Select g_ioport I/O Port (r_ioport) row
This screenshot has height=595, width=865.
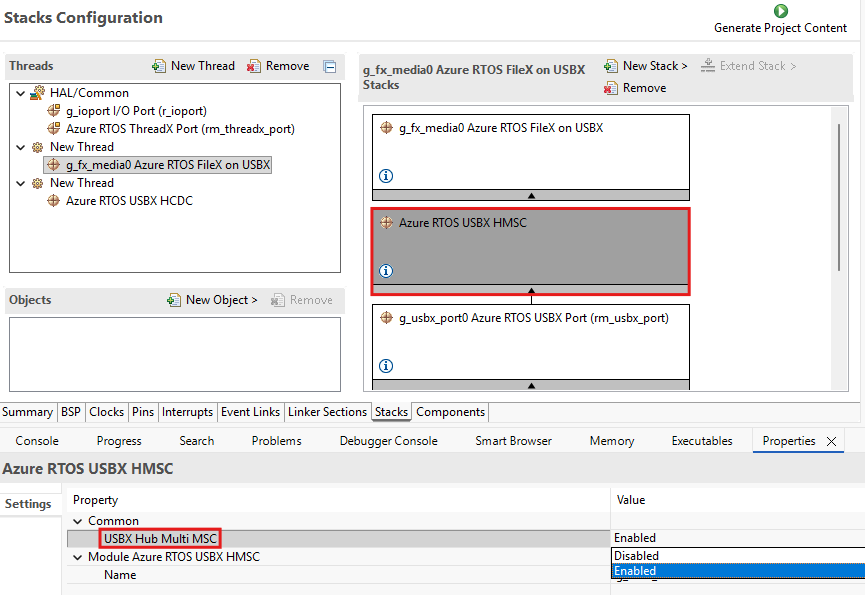tap(136, 111)
